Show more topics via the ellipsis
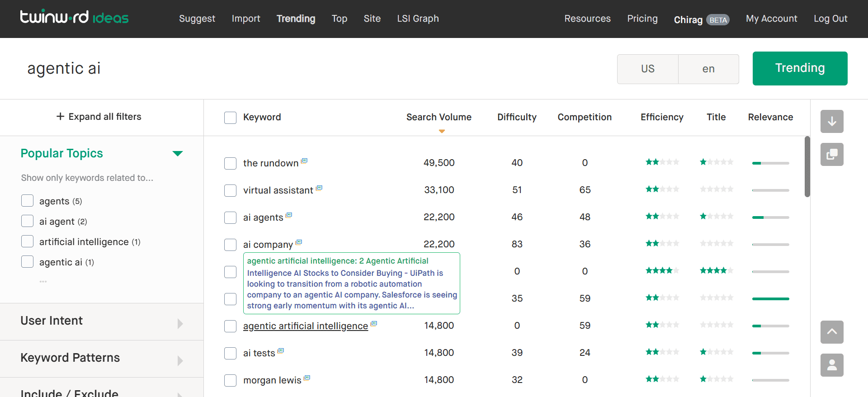Viewport: 868px width, 397px height. pos(43,281)
